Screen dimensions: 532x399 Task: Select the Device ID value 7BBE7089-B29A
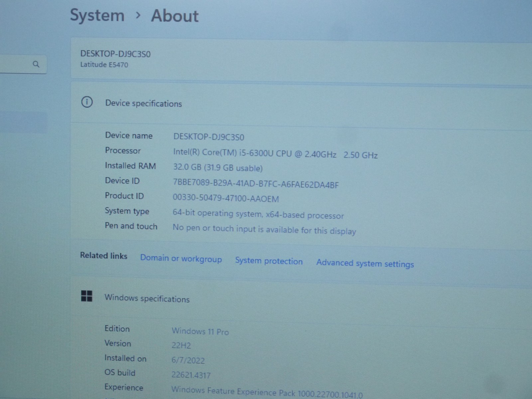256,184
